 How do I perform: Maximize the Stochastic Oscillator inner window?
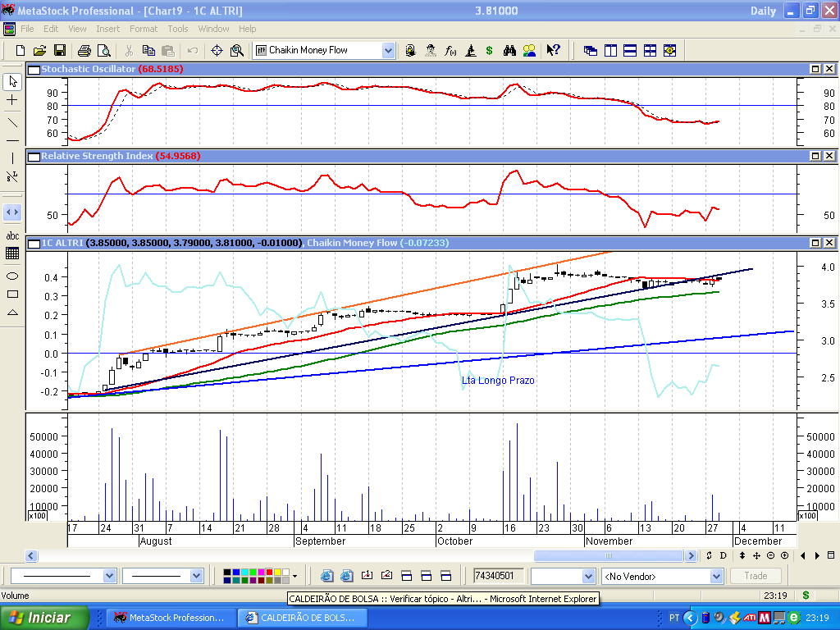[815, 69]
